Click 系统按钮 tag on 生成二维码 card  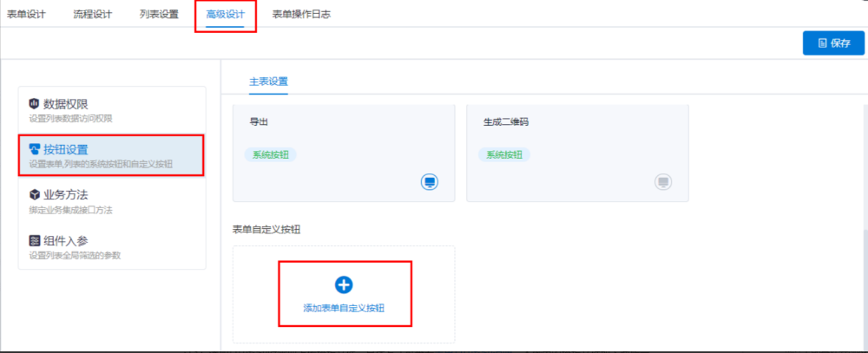[503, 154]
